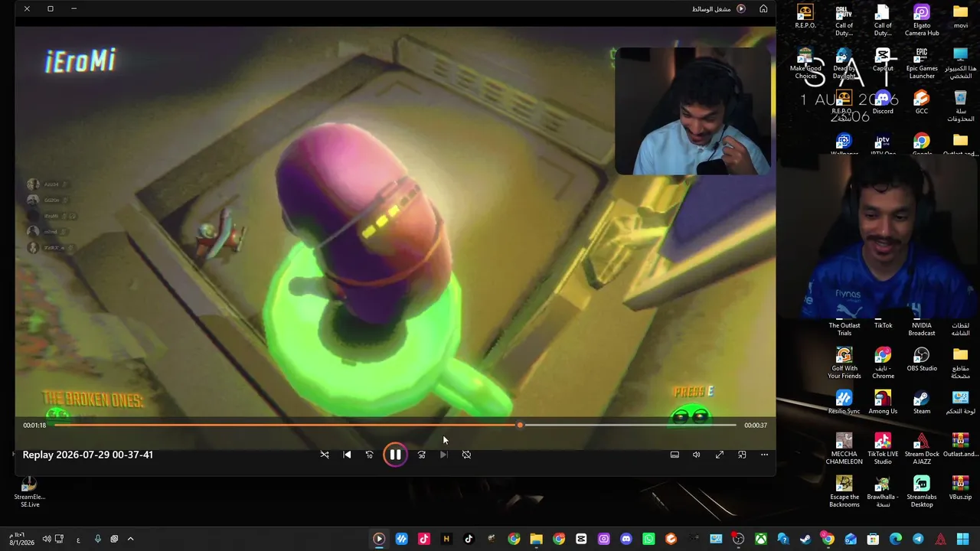
Task: Open the volume control
Action: (697, 455)
